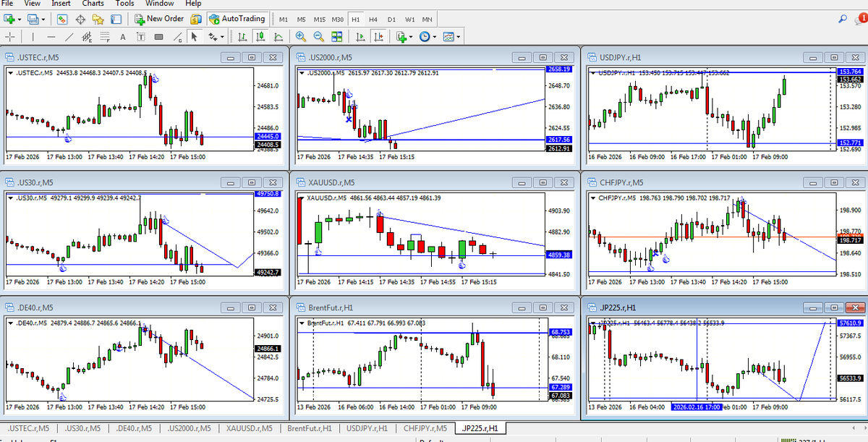The height and width of the screenshot is (442, 868).
Task: Toggle the AutoTrading button
Action: 237,19
